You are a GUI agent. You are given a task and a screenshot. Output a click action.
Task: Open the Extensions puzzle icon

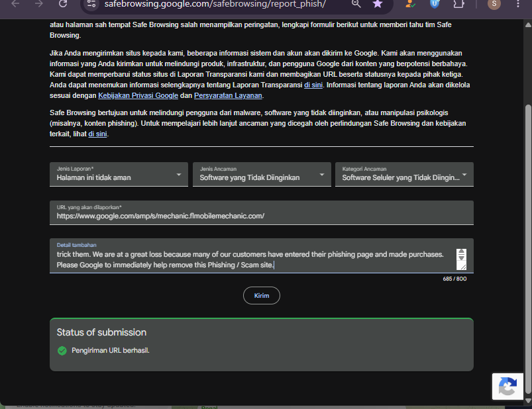pos(458,4)
